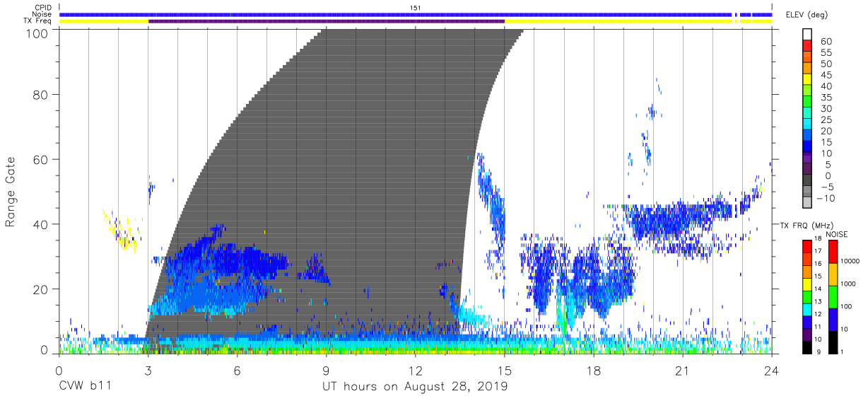Click the ELEV colorbar label '50'

[826, 64]
